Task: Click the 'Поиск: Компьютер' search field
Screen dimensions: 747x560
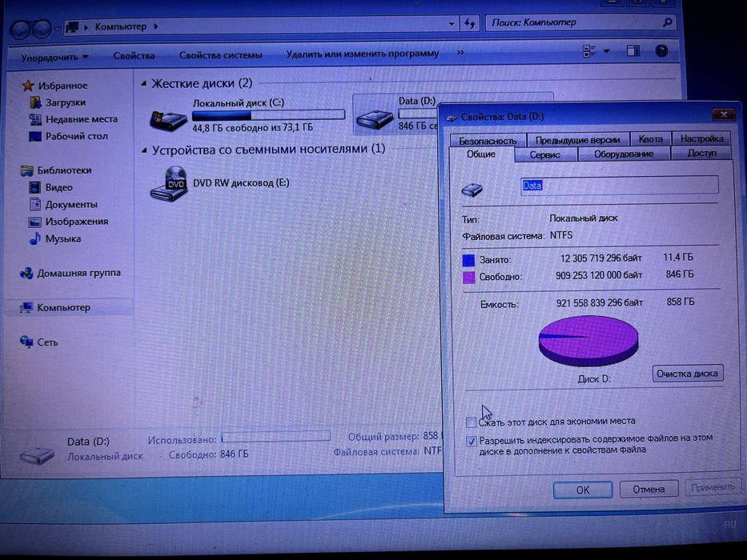Action: tap(573, 22)
